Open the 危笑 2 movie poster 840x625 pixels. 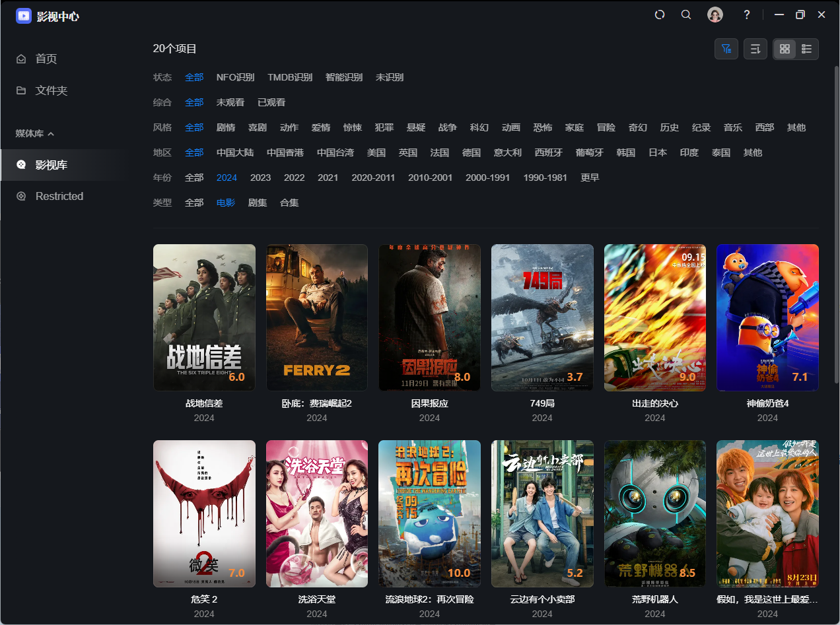(x=204, y=513)
